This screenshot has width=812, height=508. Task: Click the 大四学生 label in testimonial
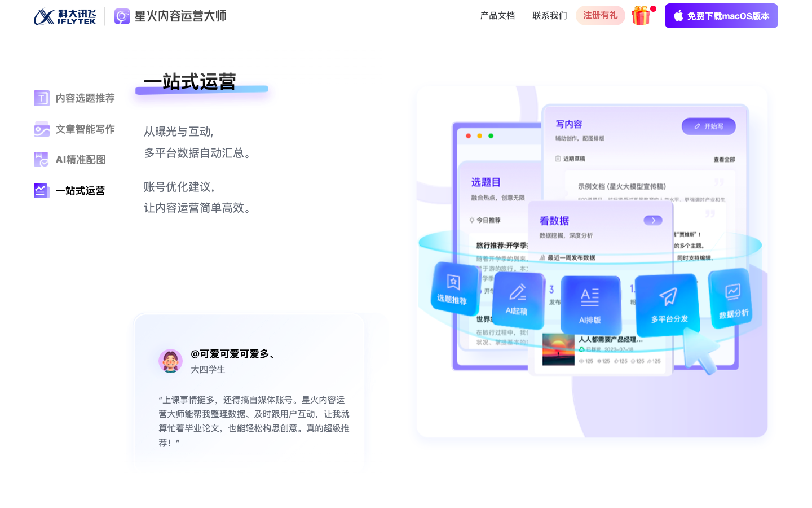coord(208,370)
